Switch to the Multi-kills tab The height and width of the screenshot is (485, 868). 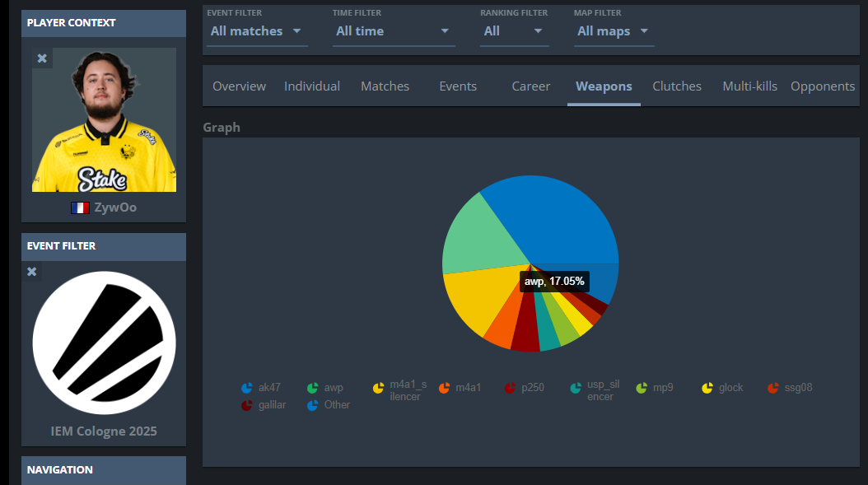point(750,86)
